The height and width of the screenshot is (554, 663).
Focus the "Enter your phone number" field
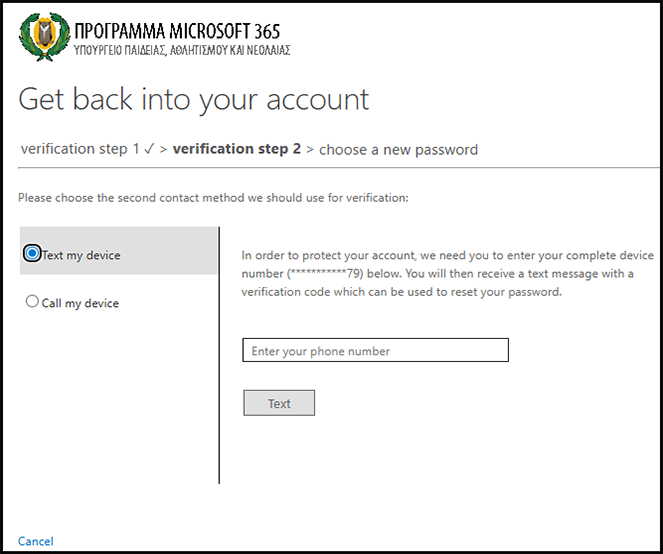coord(375,351)
